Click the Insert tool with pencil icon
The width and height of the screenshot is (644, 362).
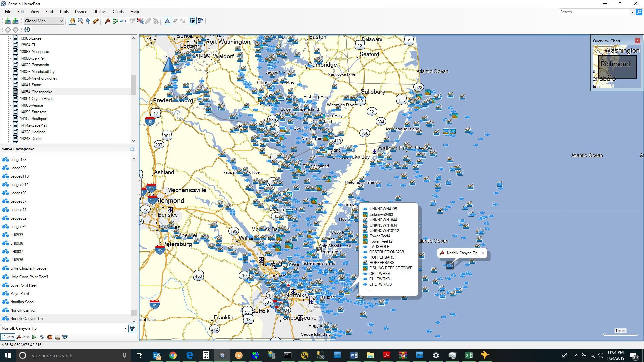click(x=132, y=21)
